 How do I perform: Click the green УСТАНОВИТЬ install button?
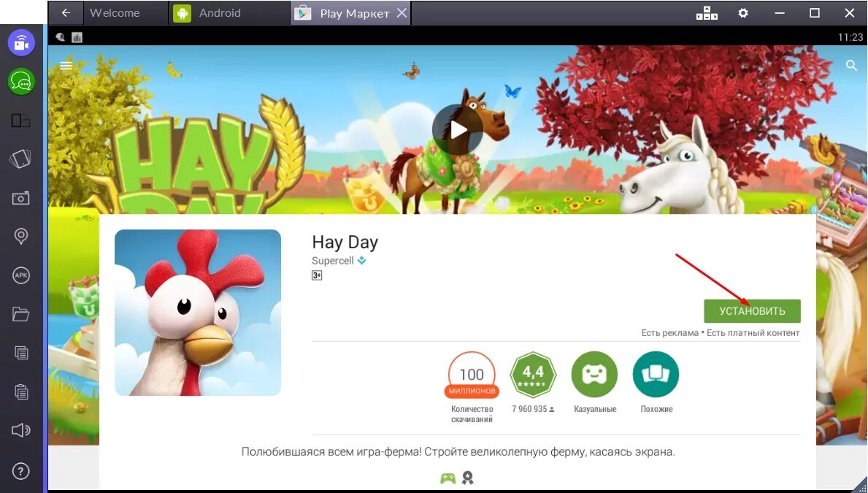(753, 310)
